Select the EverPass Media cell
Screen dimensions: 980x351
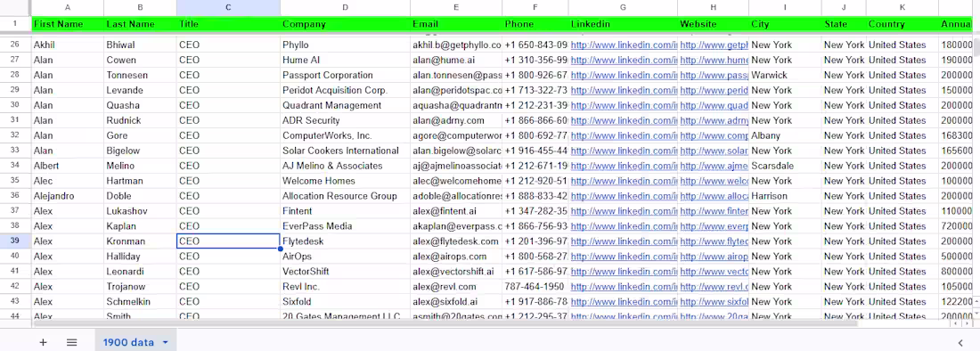pos(345,226)
